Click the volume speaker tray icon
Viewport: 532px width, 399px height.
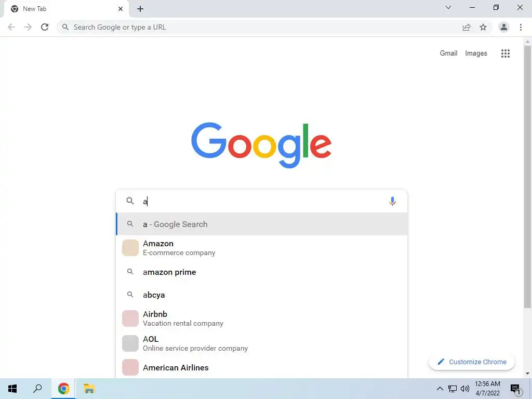click(465, 389)
